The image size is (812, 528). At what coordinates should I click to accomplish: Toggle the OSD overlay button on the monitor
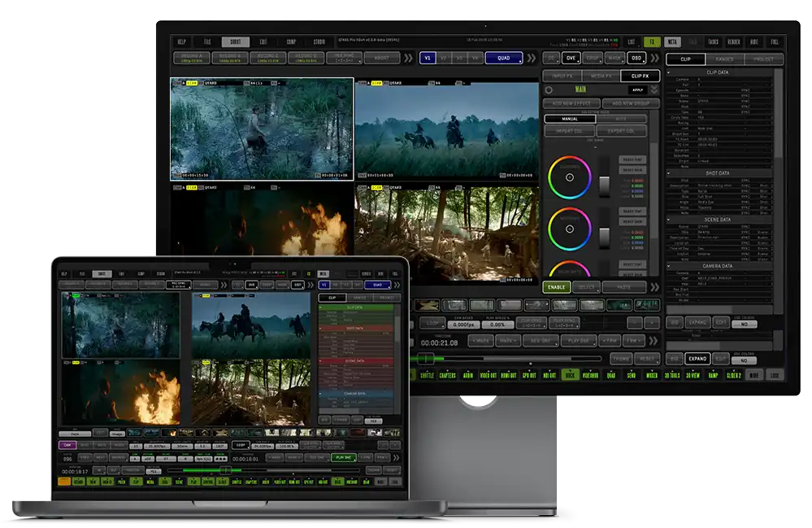click(636, 59)
